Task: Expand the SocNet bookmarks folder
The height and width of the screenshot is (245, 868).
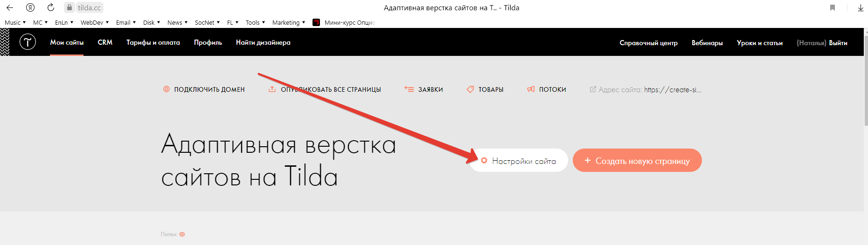Action: point(207,22)
